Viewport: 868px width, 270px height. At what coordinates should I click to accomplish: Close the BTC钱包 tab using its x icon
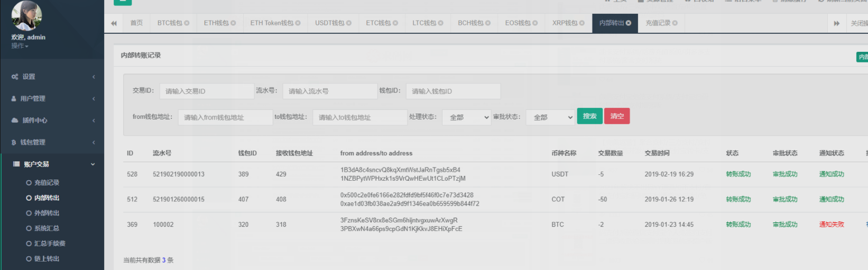click(x=187, y=23)
